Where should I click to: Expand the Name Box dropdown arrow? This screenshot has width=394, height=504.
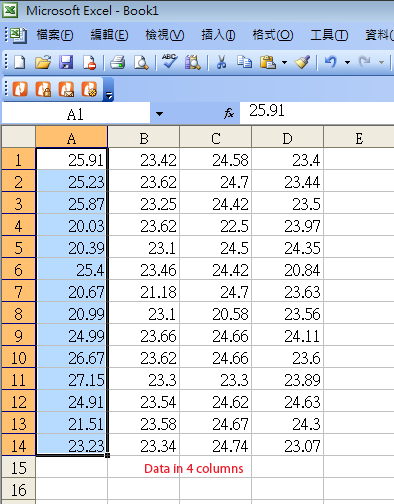pyautogui.click(x=159, y=114)
